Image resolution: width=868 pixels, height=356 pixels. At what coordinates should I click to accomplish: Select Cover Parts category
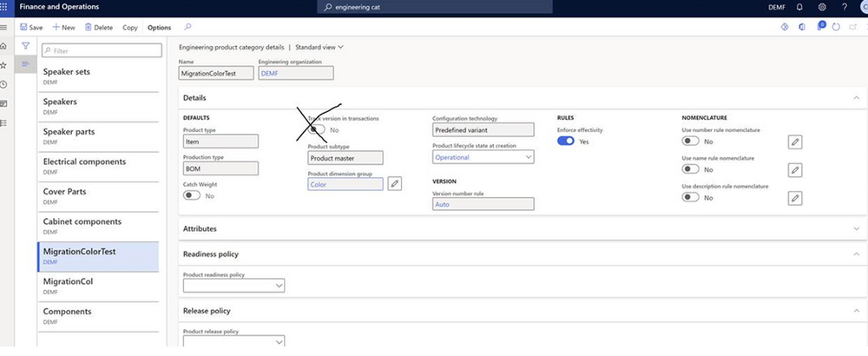click(98, 195)
